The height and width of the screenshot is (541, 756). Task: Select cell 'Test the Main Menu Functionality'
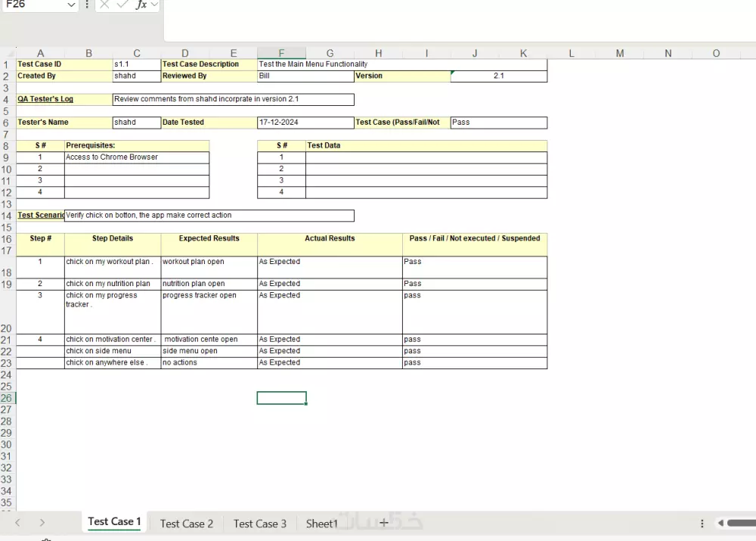pos(402,64)
